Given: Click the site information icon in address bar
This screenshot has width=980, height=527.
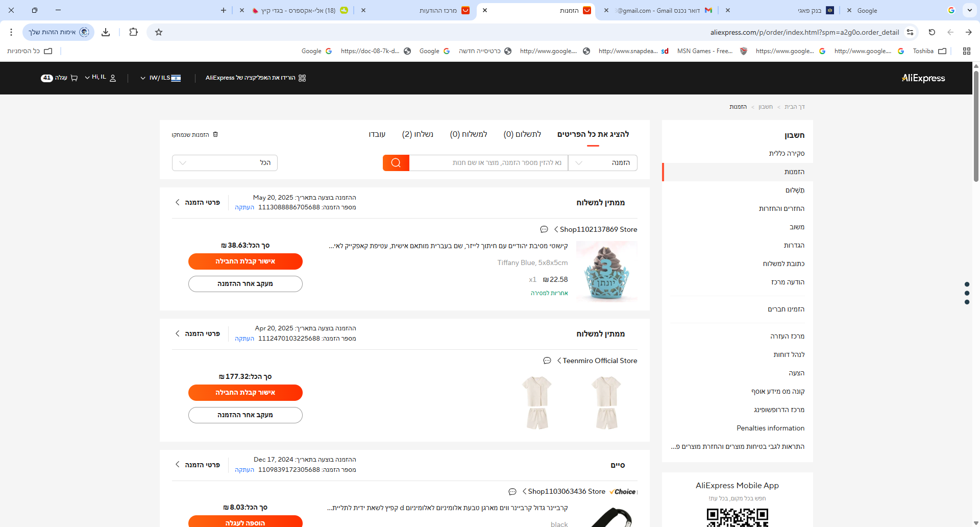Looking at the screenshot, I should (x=910, y=32).
